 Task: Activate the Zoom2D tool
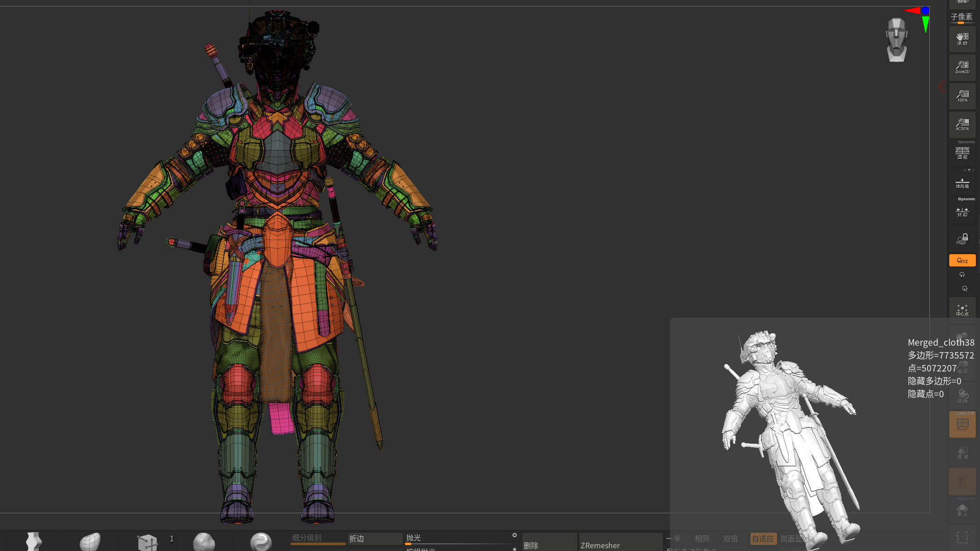[x=962, y=68]
